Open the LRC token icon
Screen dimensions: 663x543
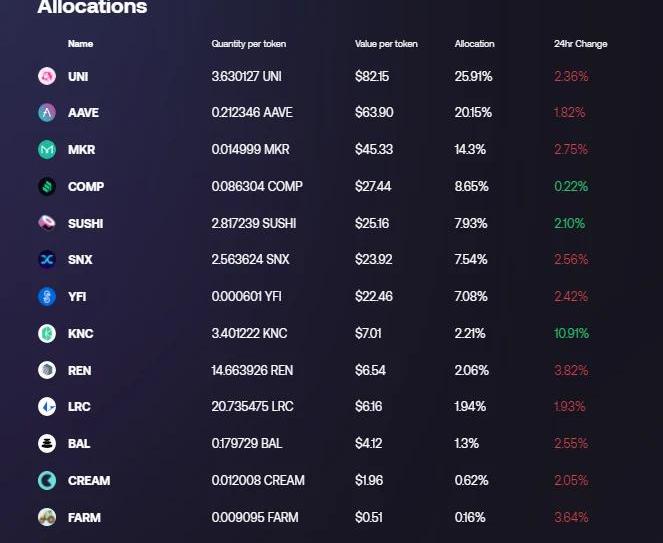coord(47,407)
